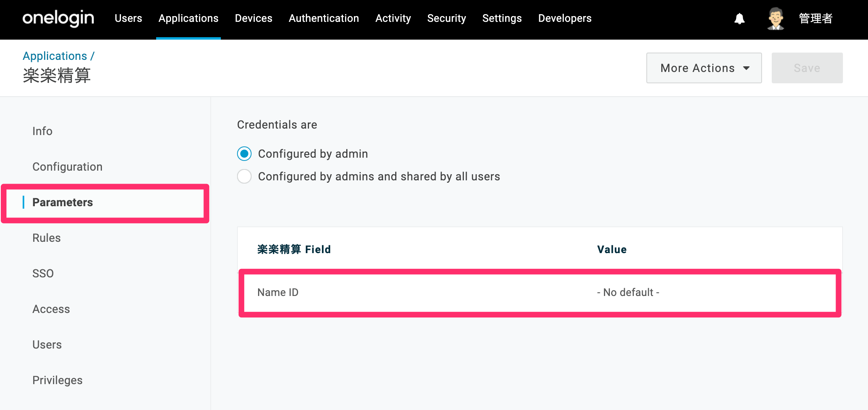
Task: Click the '- No default -' value
Action: coord(628,292)
